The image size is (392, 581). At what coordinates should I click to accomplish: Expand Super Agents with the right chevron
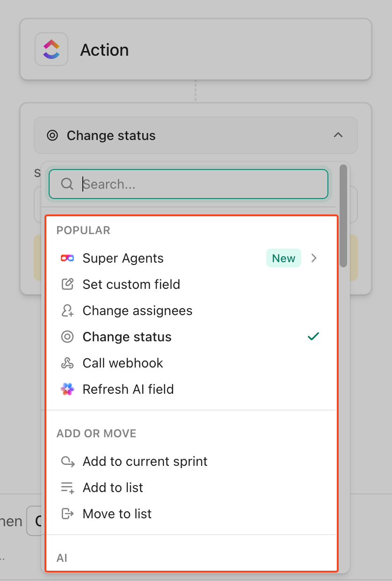[313, 258]
